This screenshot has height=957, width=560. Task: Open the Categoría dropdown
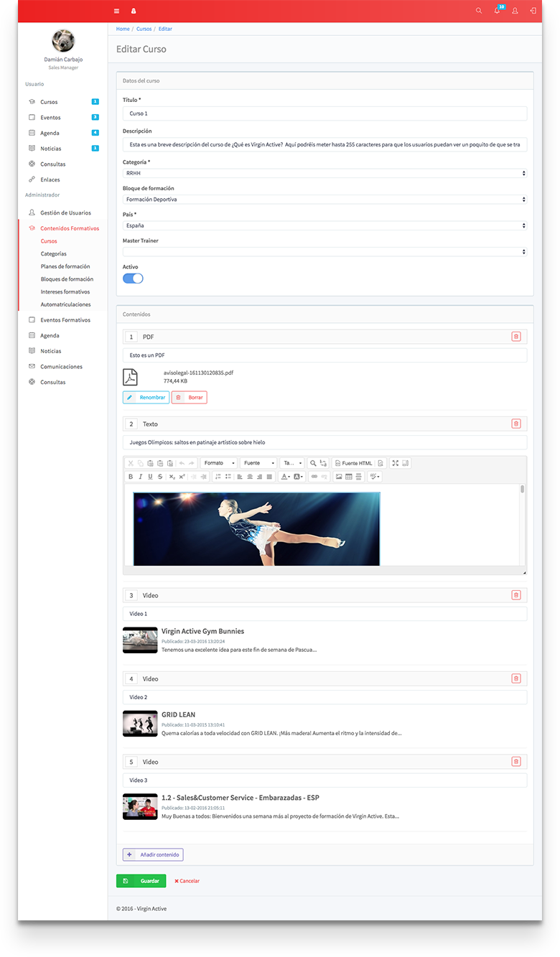(325, 173)
